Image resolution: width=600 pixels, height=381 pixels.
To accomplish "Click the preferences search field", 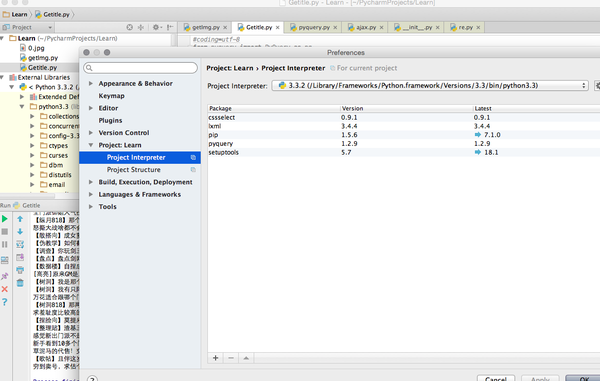I will click(x=140, y=68).
